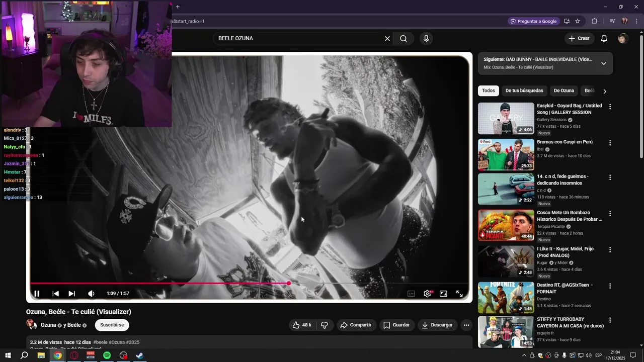The image size is (644, 362).
Task: Enter fullscreen mode on the video
Action: (459, 294)
